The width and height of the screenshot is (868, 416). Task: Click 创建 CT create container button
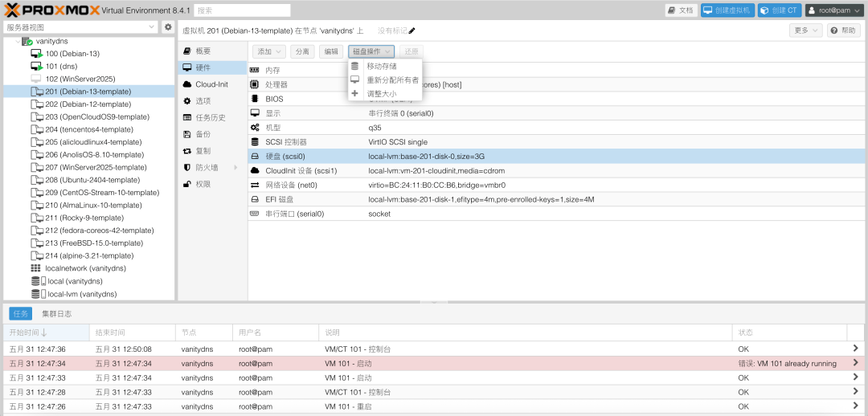coord(780,10)
